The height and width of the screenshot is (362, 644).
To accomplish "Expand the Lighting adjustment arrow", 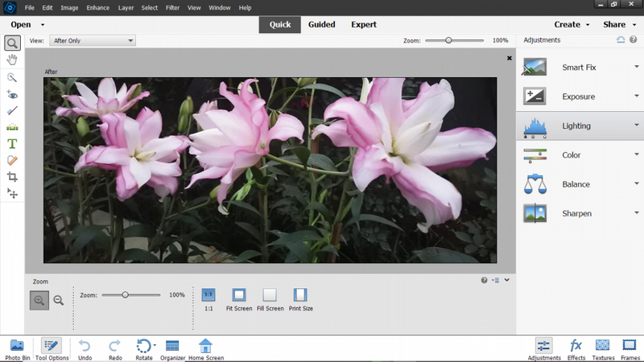I will [636, 125].
